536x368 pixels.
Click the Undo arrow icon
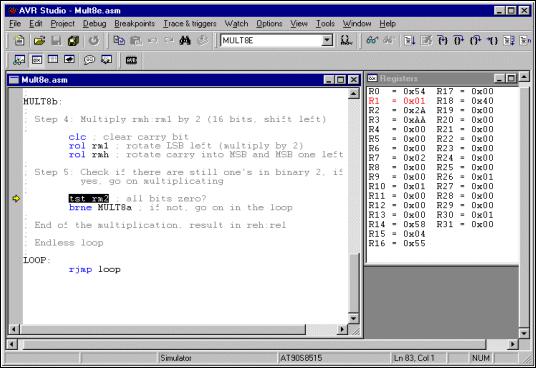tap(152, 41)
